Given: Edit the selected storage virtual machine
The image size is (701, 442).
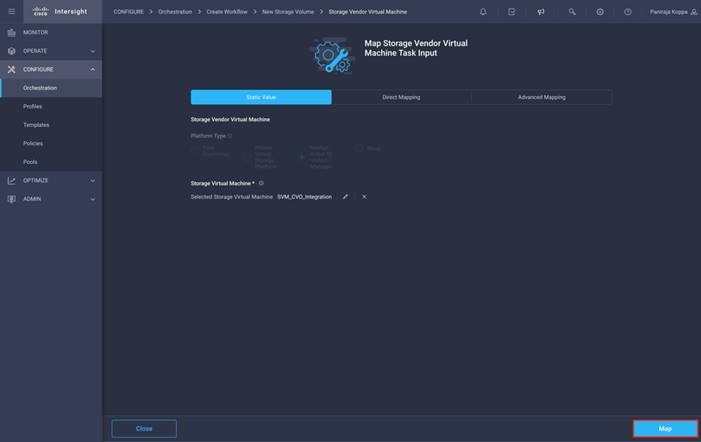Looking at the screenshot, I should click(345, 197).
